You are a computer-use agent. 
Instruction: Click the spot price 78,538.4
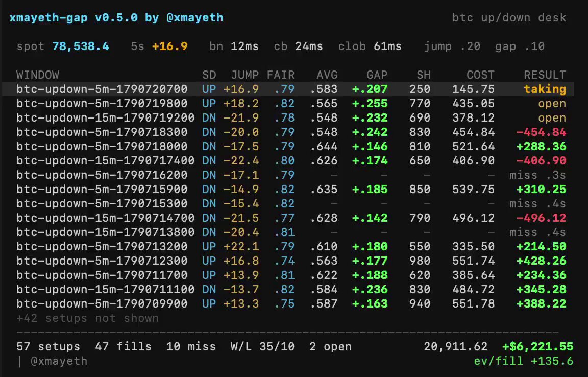pos(81,46)
